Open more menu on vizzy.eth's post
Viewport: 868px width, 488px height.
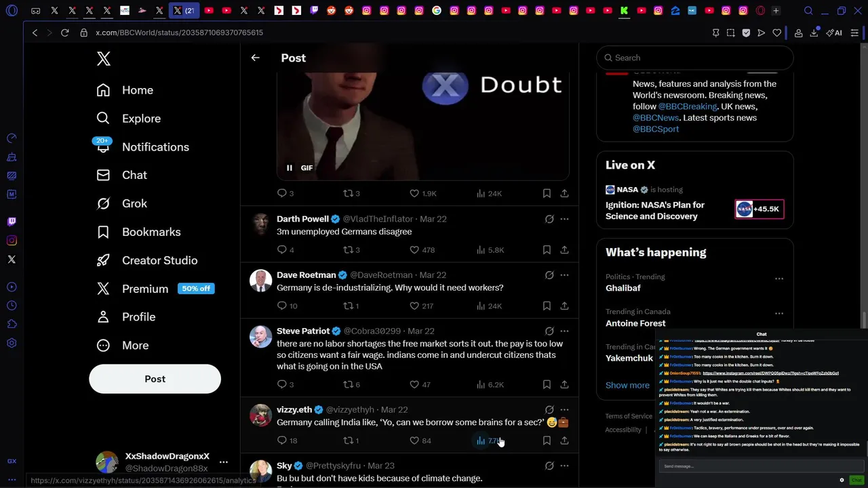tap(564, 410)
